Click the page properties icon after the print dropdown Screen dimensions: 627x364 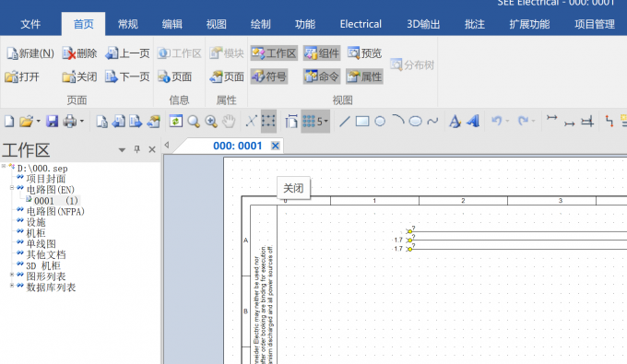click(101, 121)
